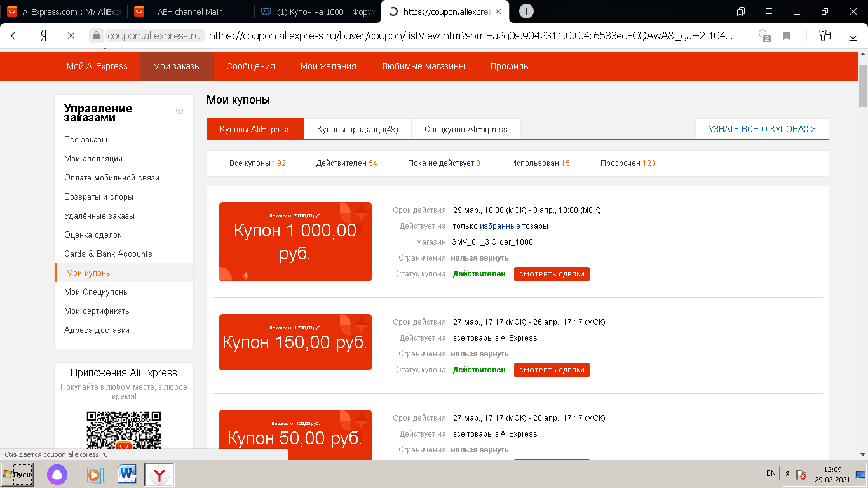Switch to the Купон на 1000 Форум tab
The width and height of the screenshot is (868, 488).
tap(316, 11)
